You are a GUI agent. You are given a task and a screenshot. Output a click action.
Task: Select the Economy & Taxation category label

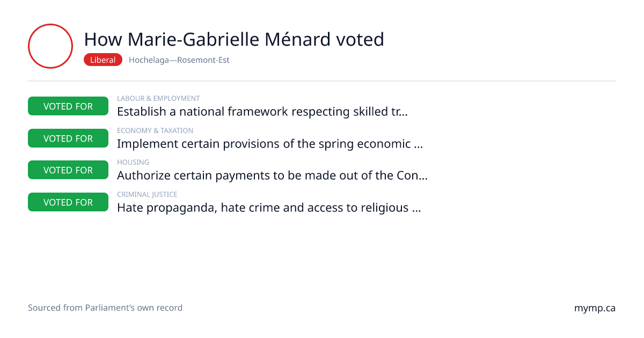(155, 130)
